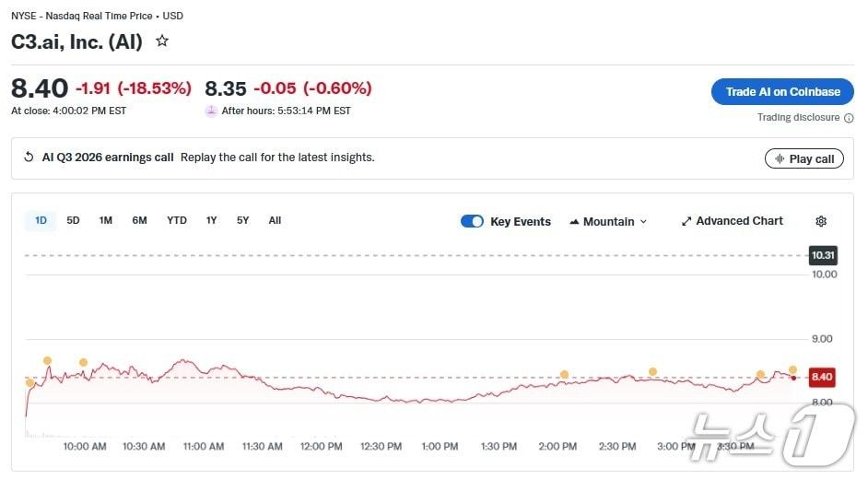Image resolution: width=868 pixels, height=479 pixels.
Task: Expand the Mountain chart type dropdown
Action: pyautogui.click(x=643, y=222)
